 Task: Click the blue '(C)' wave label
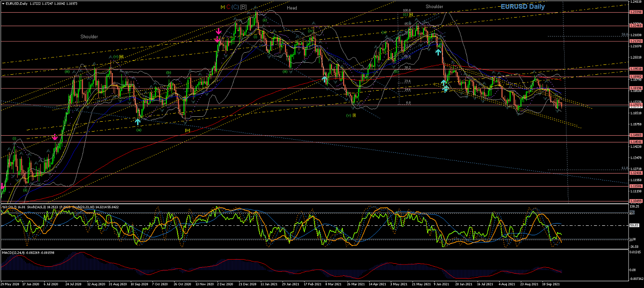coord(235,7)
